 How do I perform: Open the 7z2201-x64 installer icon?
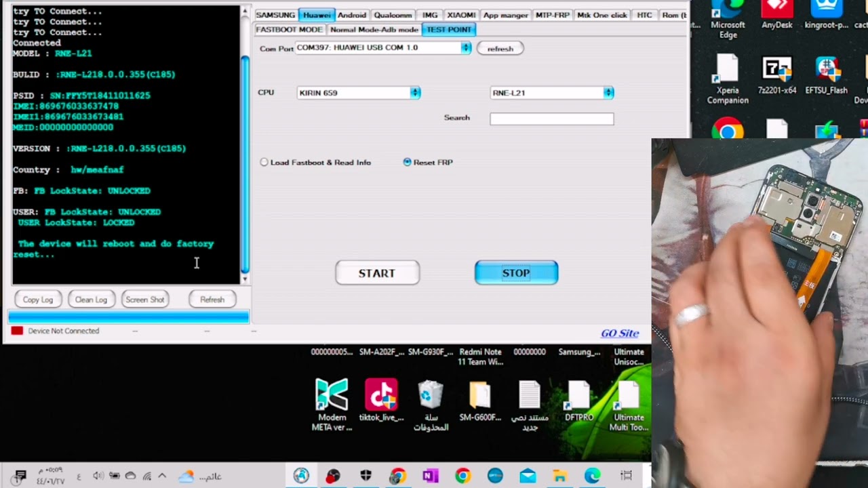(x=777, y=75)
